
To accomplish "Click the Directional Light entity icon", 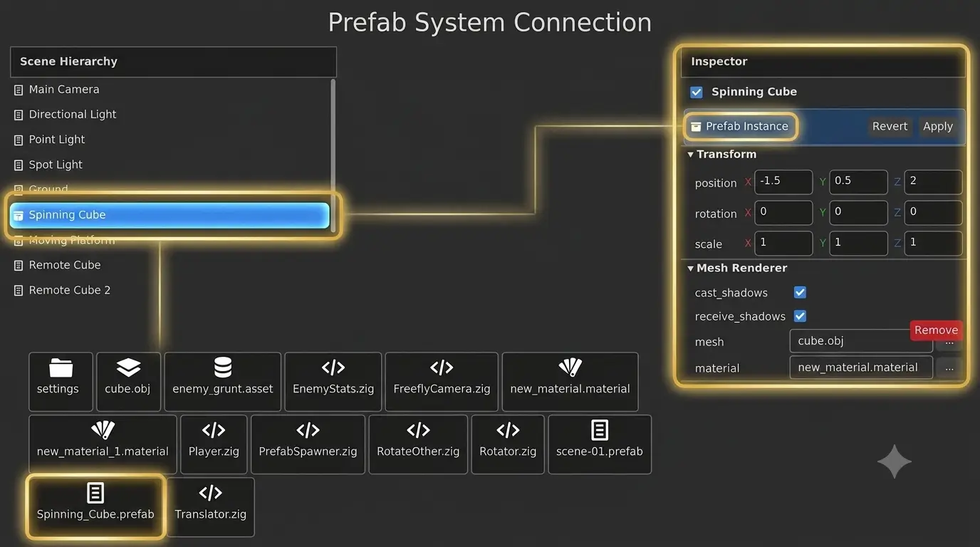I will (x=19, y=115).
